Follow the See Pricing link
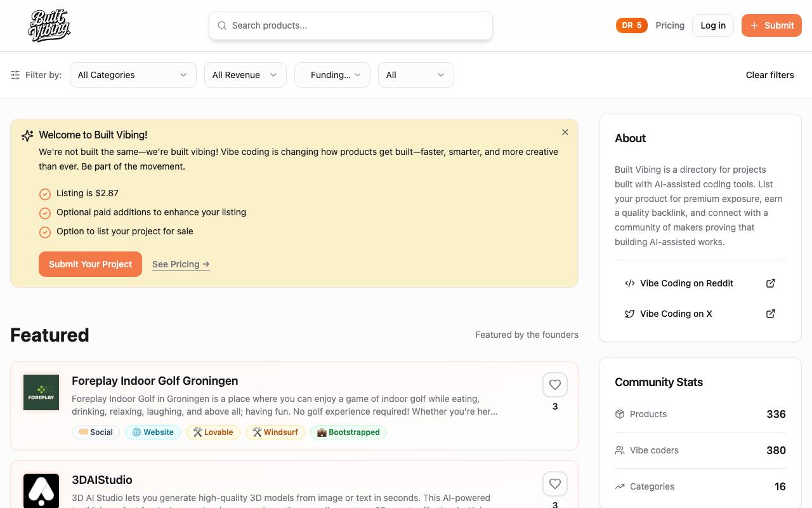This screenshot has width=812, height=508. click(181, 264)
